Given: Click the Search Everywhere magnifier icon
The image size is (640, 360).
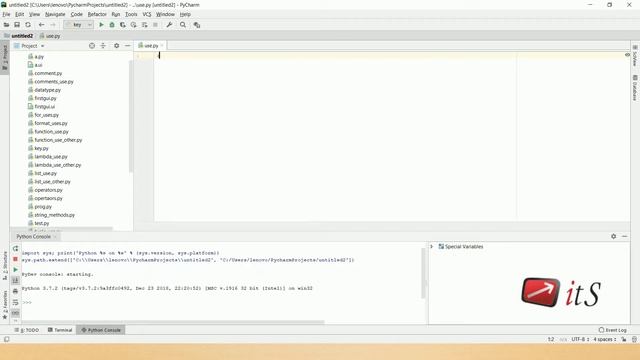Looking at the screenshot, I should (x=183, y=25).
